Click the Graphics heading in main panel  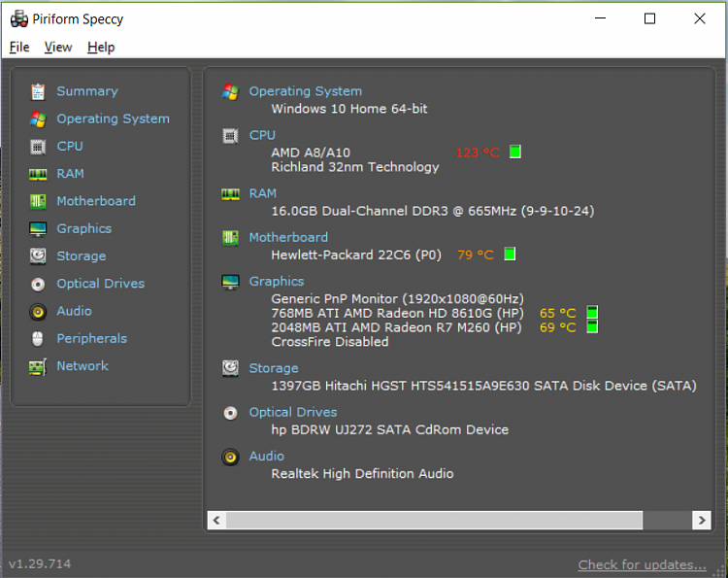click(277, 282)
